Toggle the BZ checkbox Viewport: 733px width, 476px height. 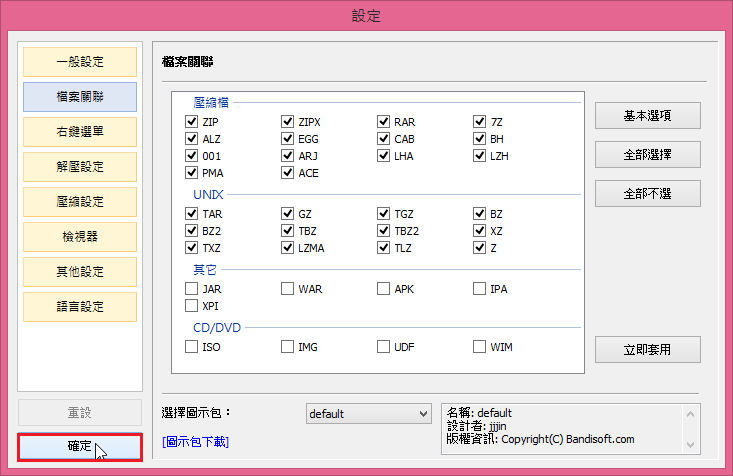pos(479,214)
